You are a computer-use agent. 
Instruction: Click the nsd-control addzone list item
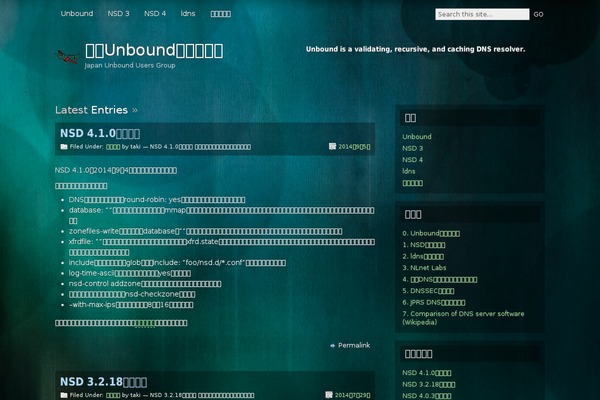coord(145,284)
